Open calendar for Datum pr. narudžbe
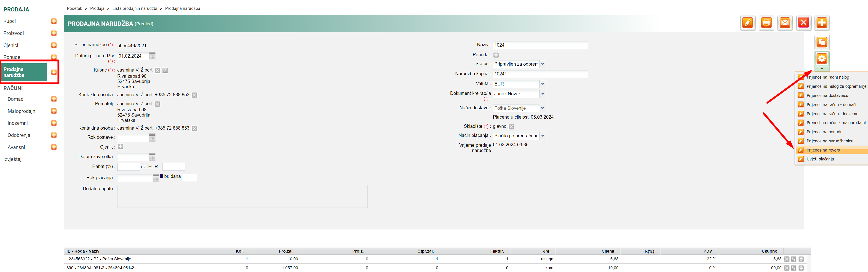Viewport: 868px width, 272px height. [x=152, y=56]
